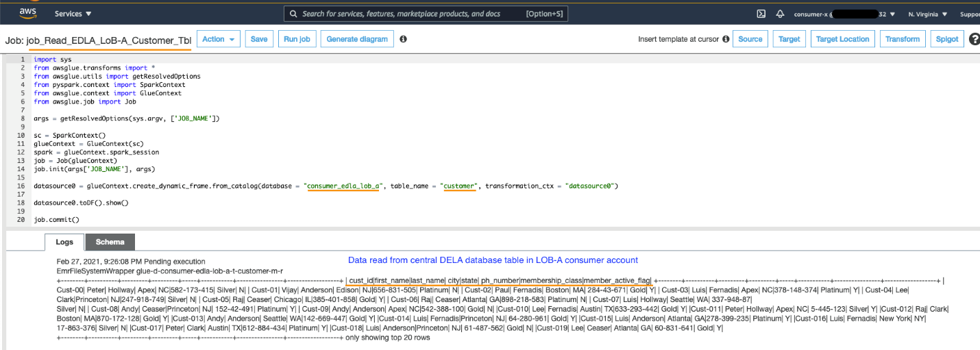Click the "glueContext = GlueContext(sc)" line
980x350 pixels.
click(x=88, y=144)
